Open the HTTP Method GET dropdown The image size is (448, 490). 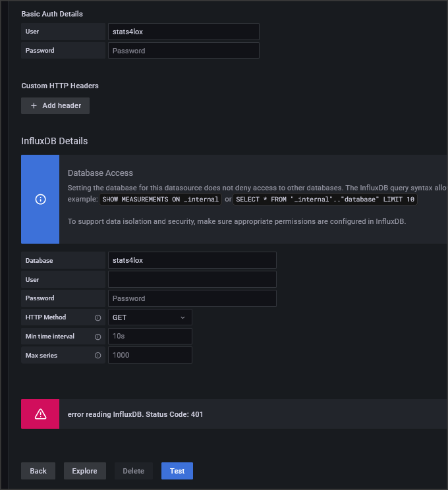tap(150, 317)
